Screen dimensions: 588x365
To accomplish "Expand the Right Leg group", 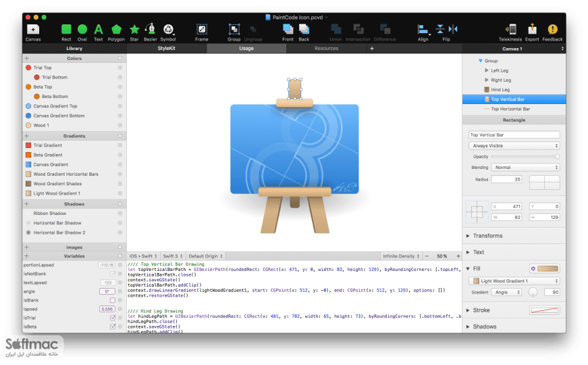I will point(486,80).
